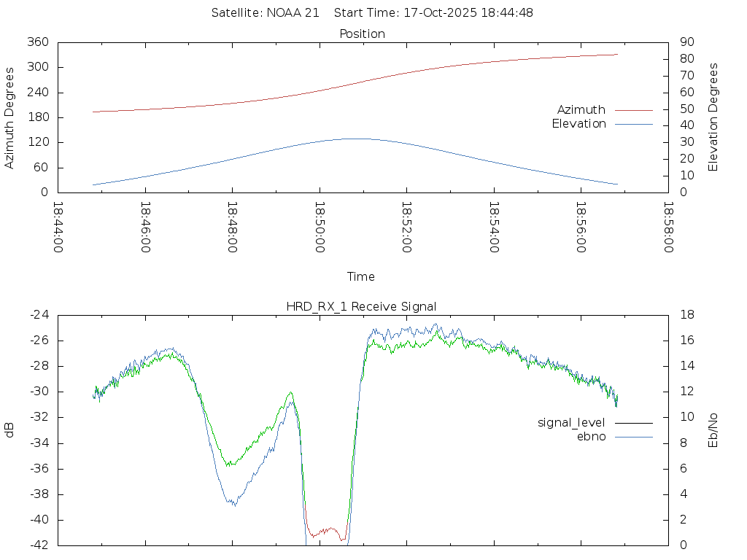Select the 18:58:00 time axis tick label

(668, 227)
